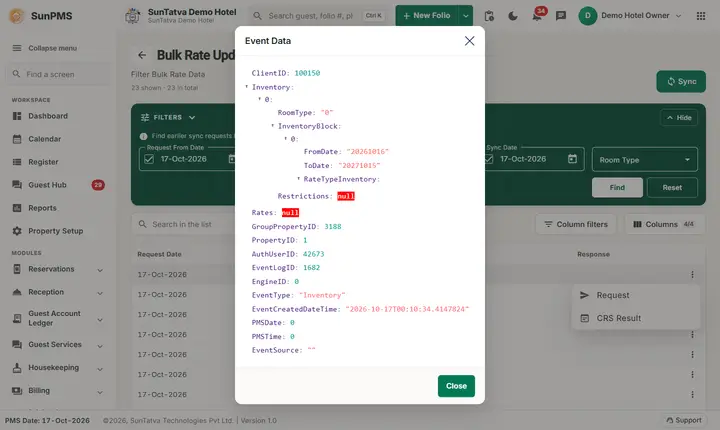Click the Response column header
Screen dimensions: 720x430
click(x=593, y=254)
